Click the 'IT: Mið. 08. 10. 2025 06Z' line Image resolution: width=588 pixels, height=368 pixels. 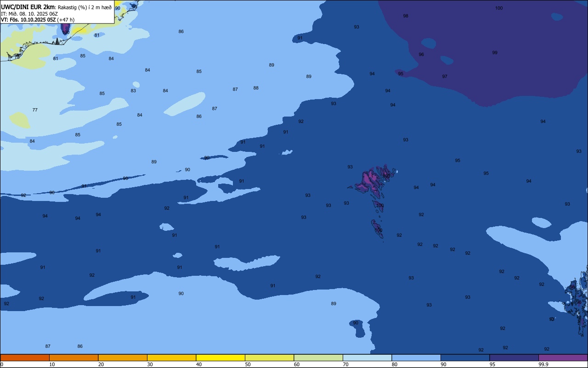[x=29, y=14]
